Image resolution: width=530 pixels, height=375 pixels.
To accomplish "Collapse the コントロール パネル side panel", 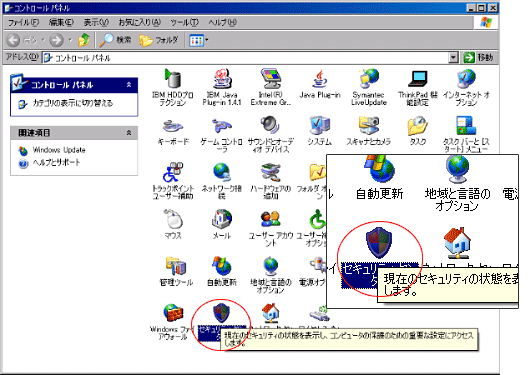I will 129,85.
